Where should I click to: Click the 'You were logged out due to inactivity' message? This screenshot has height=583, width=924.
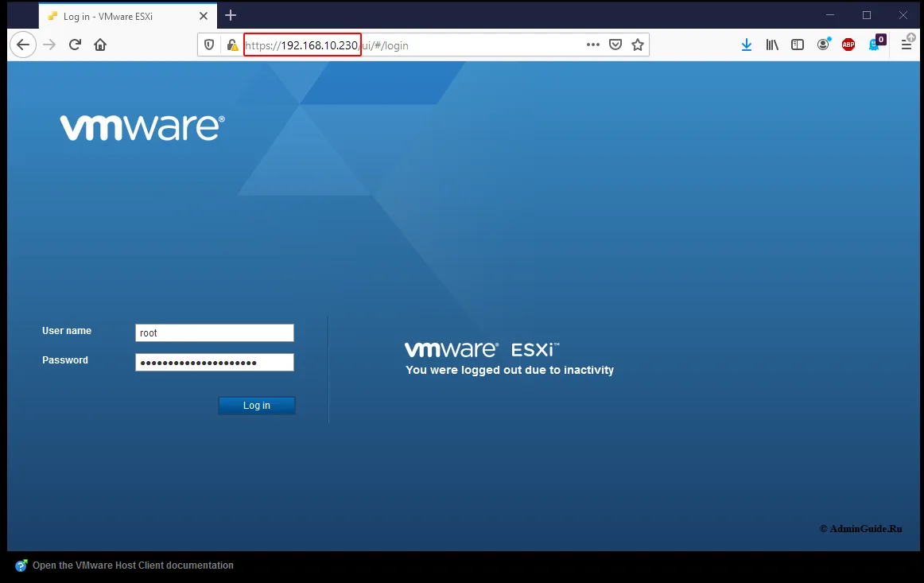point(510,370)
